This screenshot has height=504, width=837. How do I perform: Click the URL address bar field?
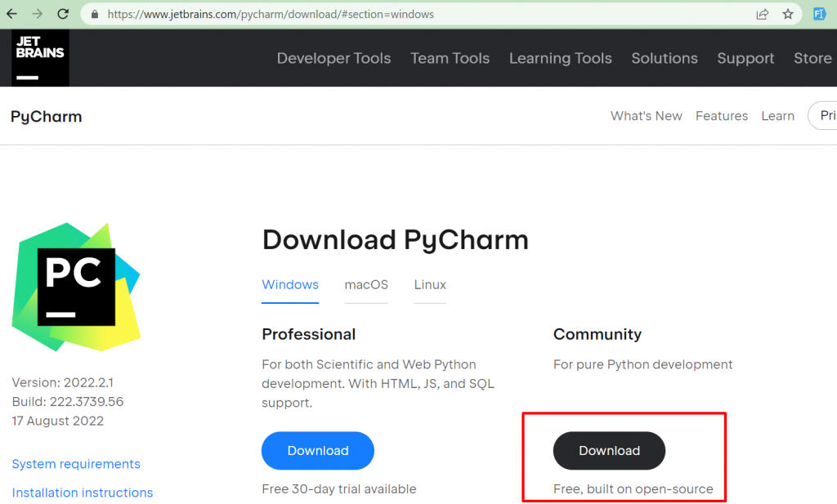pyautogui.click(x=409, y=15)
